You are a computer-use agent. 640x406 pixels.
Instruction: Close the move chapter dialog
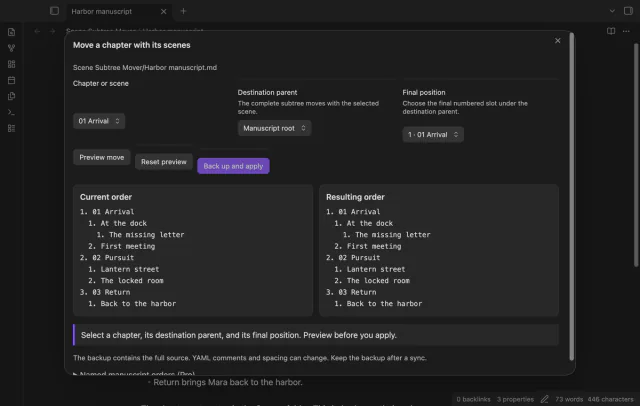(558, 40)
